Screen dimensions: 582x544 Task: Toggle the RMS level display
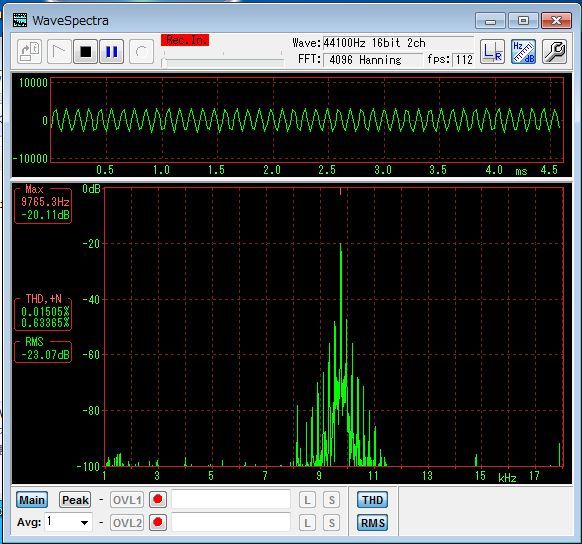click(x=372, y=522)
